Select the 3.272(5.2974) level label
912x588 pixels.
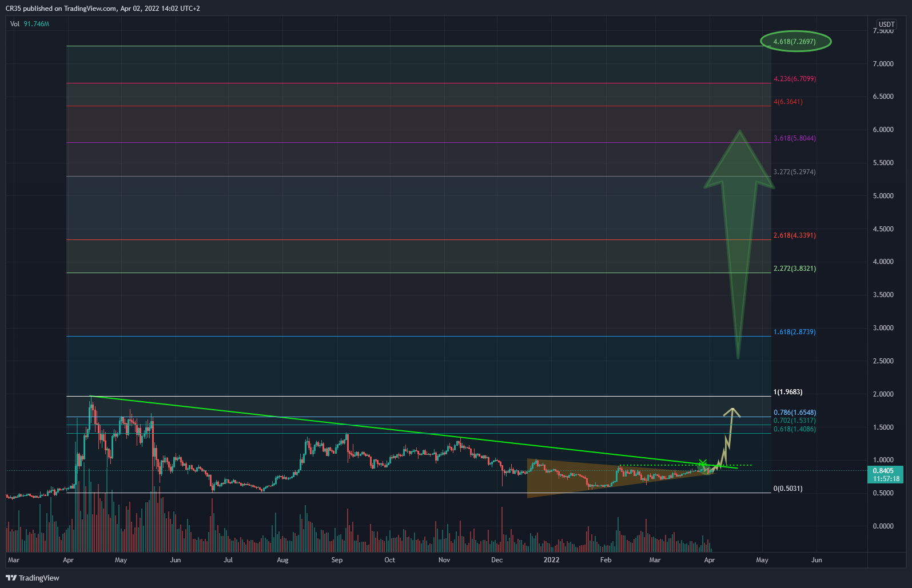[x=794, y=172]
